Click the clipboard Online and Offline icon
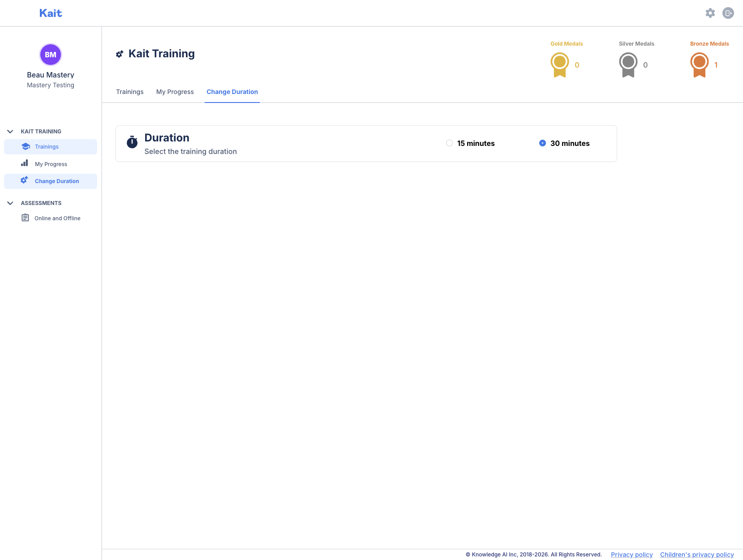 pyautogui.click(x=26, y=218)
